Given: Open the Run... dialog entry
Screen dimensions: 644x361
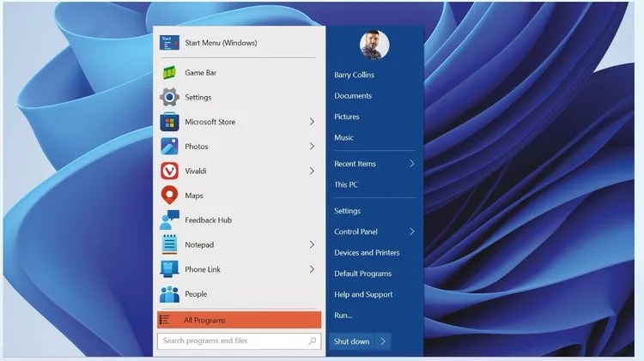Looking at the screenshot, I should point(343,316).
